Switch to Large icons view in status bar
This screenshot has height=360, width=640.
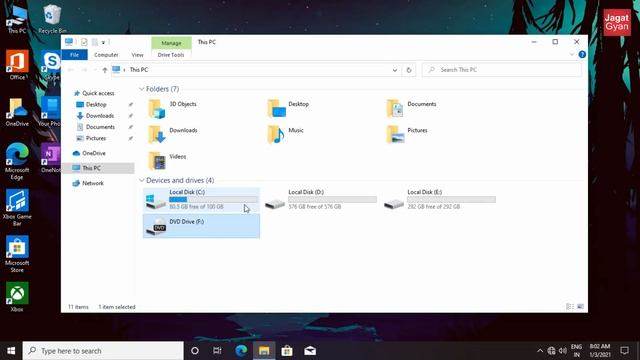[580, 307]
